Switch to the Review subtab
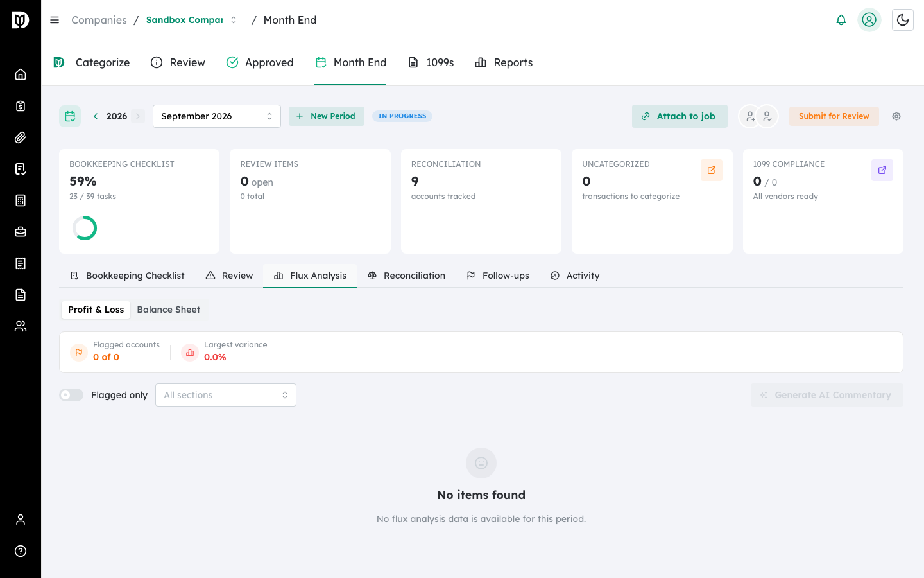The width and height of the screenshot is (924, 578). [x=229, y=276]
